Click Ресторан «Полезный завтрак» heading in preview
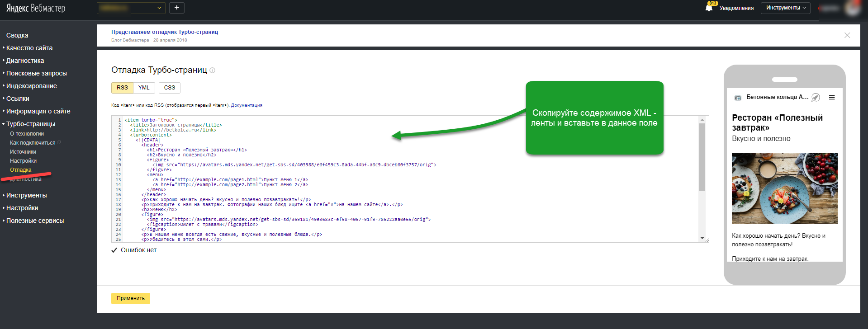Screen dimensions: 868x329 [777, 122]
